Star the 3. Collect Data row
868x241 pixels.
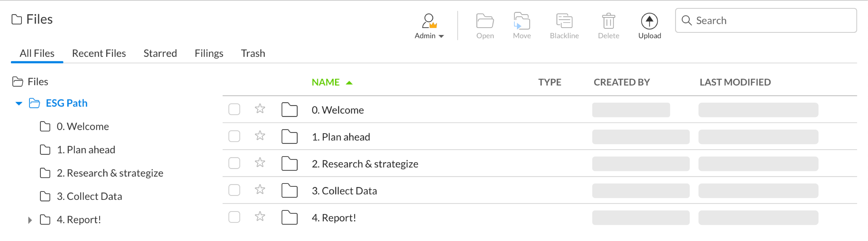tap(260, 190)
